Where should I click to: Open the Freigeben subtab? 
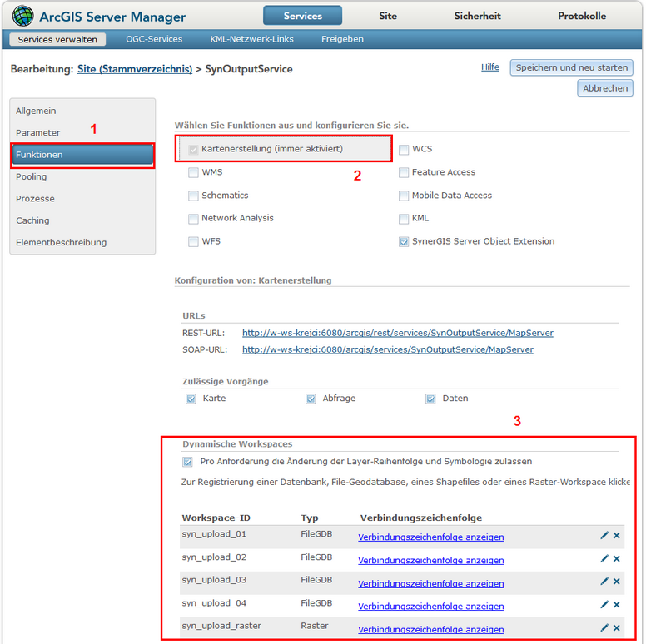(x=342, y=39)
